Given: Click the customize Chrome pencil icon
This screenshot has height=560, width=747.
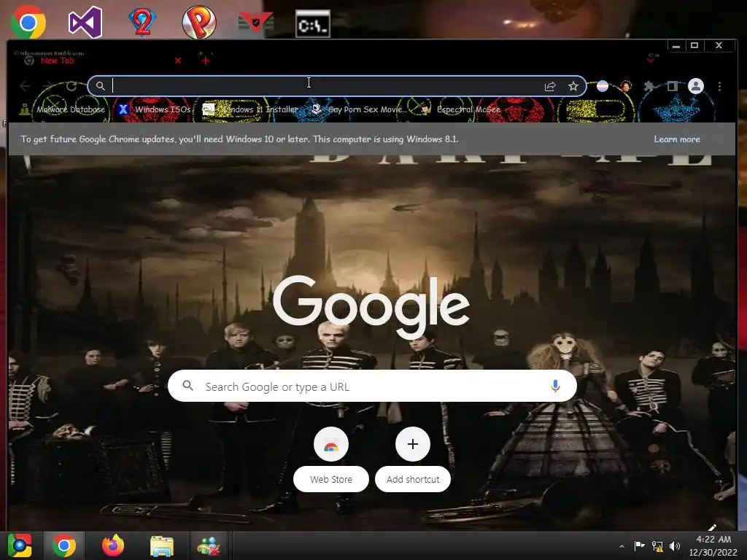Looking at the screenshot, I should [x=712, y=526].
